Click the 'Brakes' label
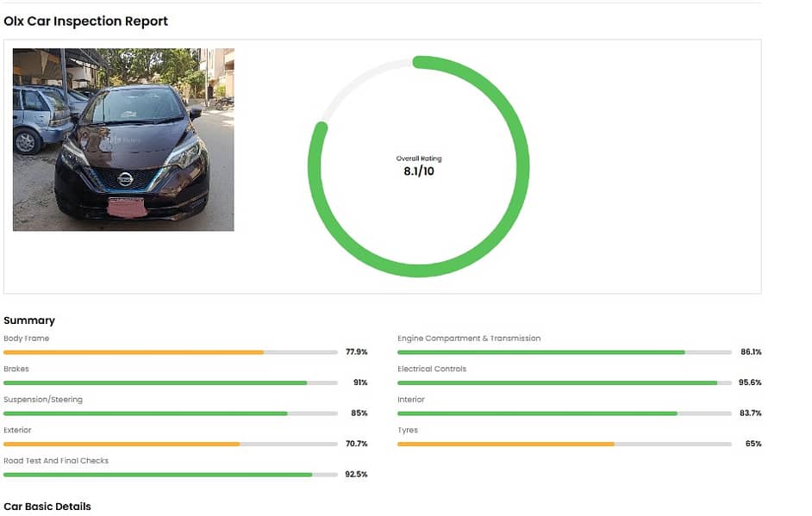 [16, 369]
